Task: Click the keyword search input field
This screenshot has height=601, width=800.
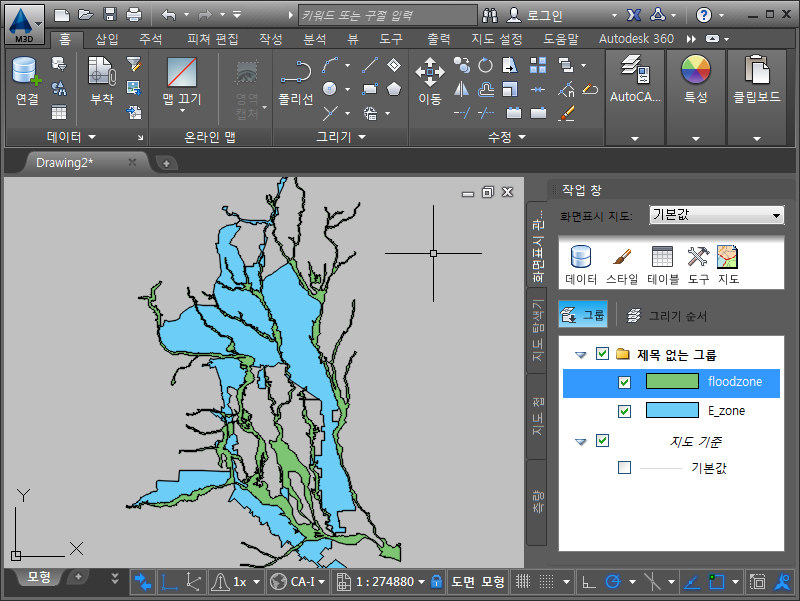Action: point(386,15)
